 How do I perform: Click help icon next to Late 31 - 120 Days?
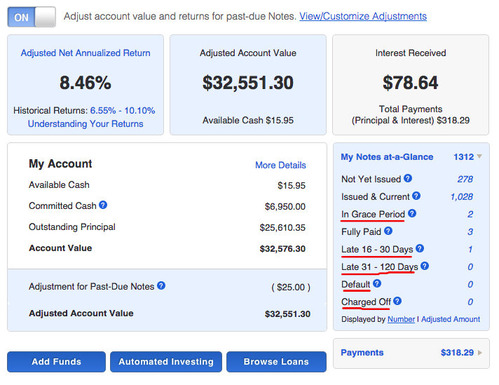(424, 266)
